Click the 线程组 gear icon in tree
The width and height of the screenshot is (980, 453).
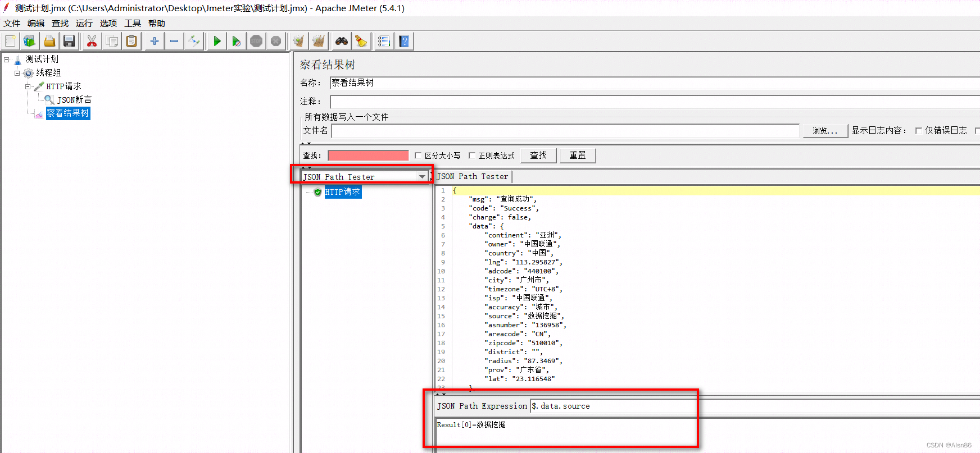coord(29,73)
